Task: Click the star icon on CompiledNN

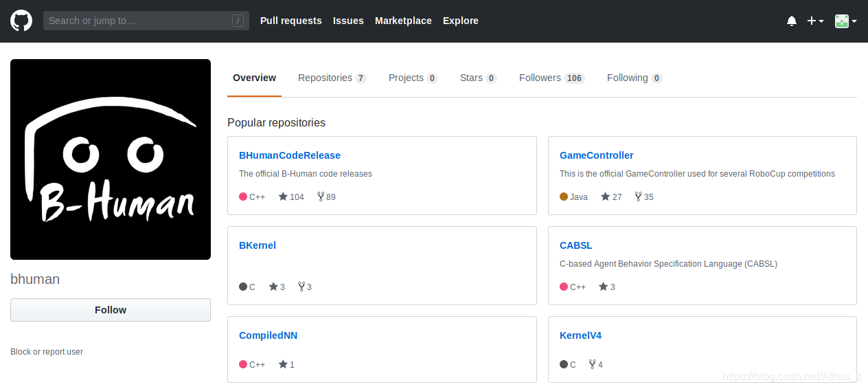Action: pyautogui.click(x=283, y=364)
